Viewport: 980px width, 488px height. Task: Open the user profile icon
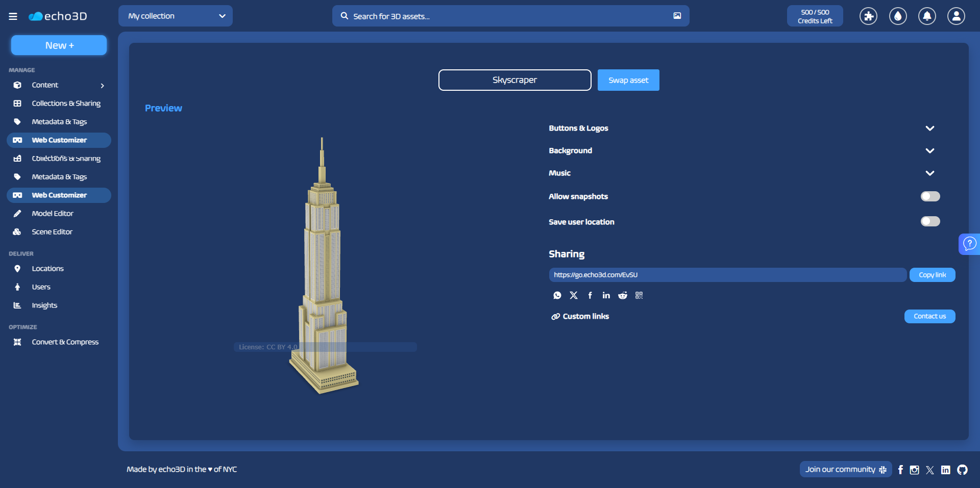(956, 16)
